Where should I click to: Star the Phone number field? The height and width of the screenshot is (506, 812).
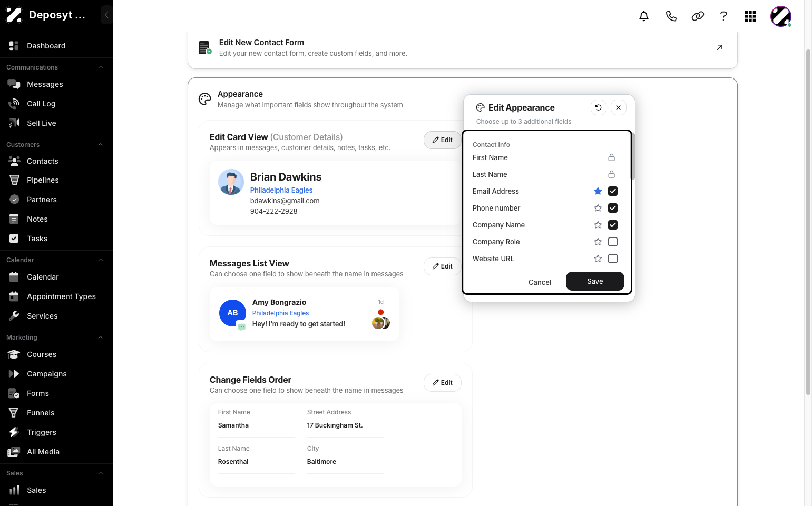[x=598, y=208]
